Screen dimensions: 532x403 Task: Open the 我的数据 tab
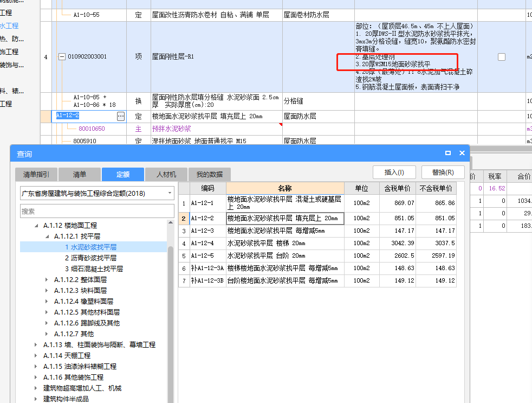pyautogui.click(x=210, y=175)
